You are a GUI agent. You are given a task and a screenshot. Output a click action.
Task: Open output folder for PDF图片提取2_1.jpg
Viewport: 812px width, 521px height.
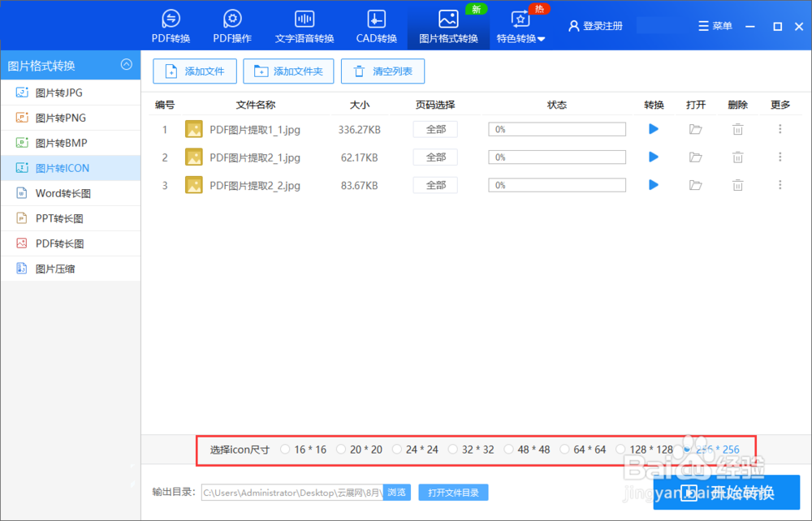click(696, 157)
